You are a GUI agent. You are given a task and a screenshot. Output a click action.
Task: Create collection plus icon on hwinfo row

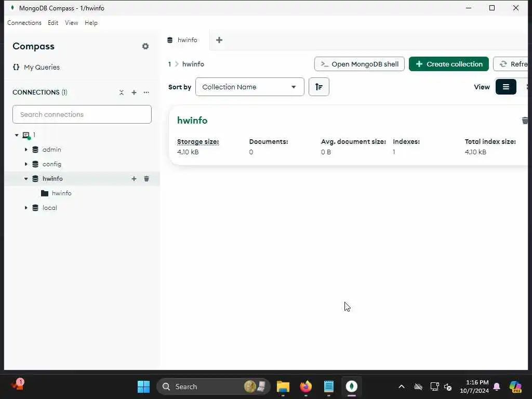click(134, 179)
